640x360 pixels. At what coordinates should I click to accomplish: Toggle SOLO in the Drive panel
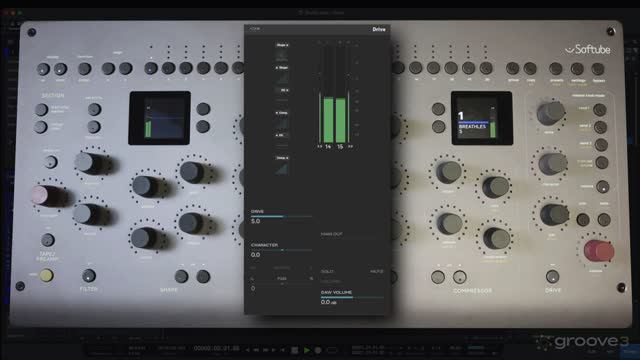327,271
